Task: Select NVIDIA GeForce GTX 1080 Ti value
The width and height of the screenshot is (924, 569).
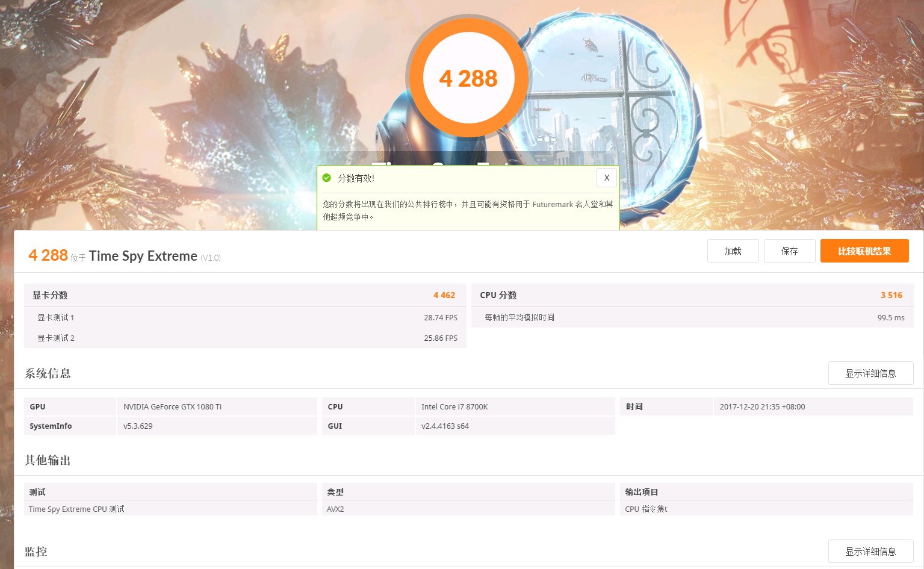Action: (x=172, y=406)
